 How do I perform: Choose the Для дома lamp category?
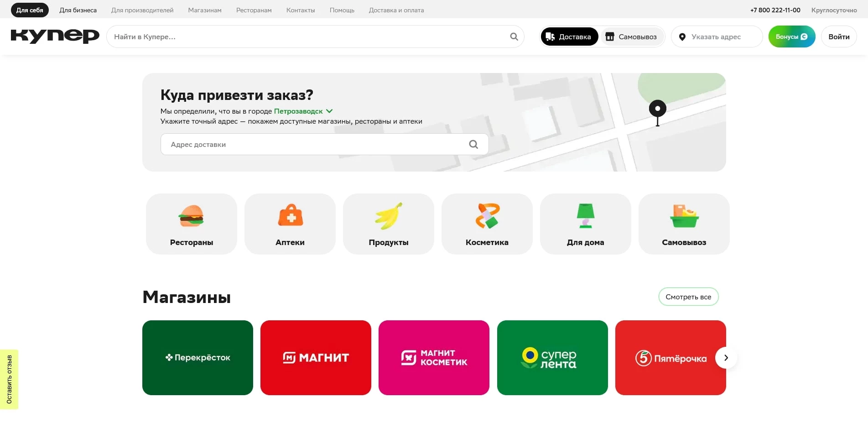coord(586,224)
